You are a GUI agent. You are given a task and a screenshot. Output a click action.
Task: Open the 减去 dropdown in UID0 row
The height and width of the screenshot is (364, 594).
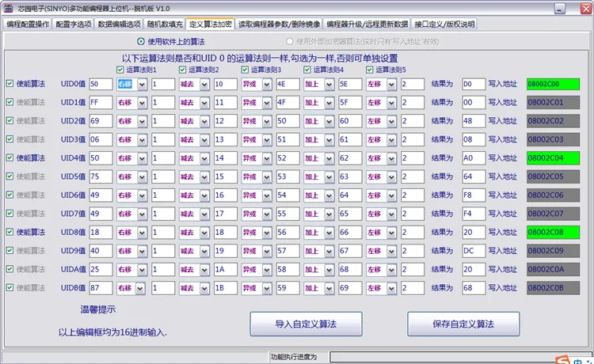pos(204,85)
